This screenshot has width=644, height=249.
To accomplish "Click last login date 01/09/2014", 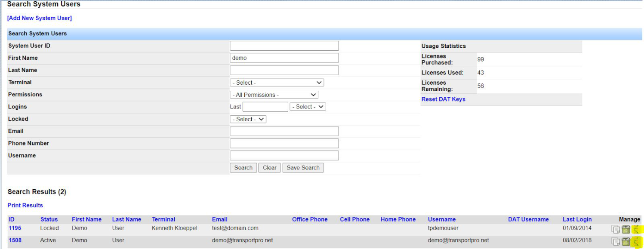I will click(577, 228).
